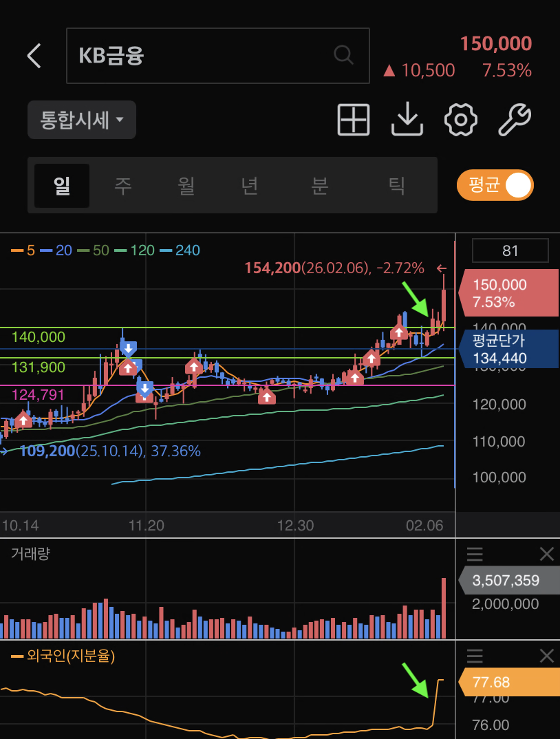Expand the 통합시세 dropdown

click(82, 120)
